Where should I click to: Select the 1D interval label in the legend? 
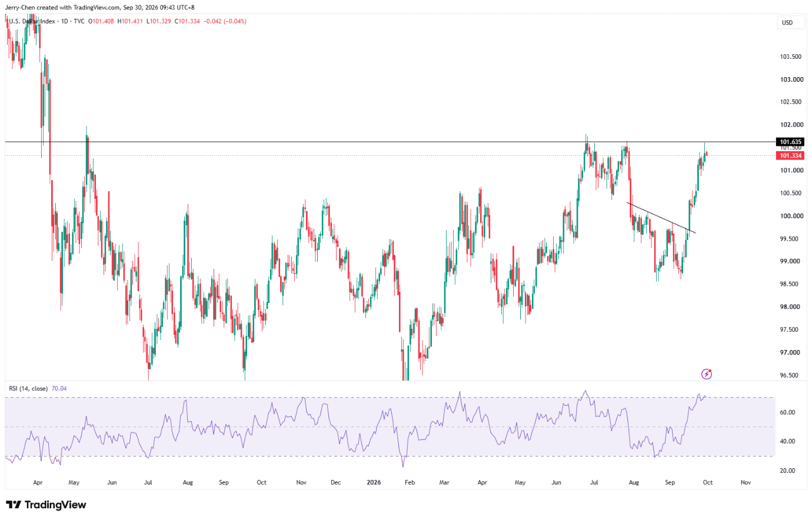click(65, 21)
